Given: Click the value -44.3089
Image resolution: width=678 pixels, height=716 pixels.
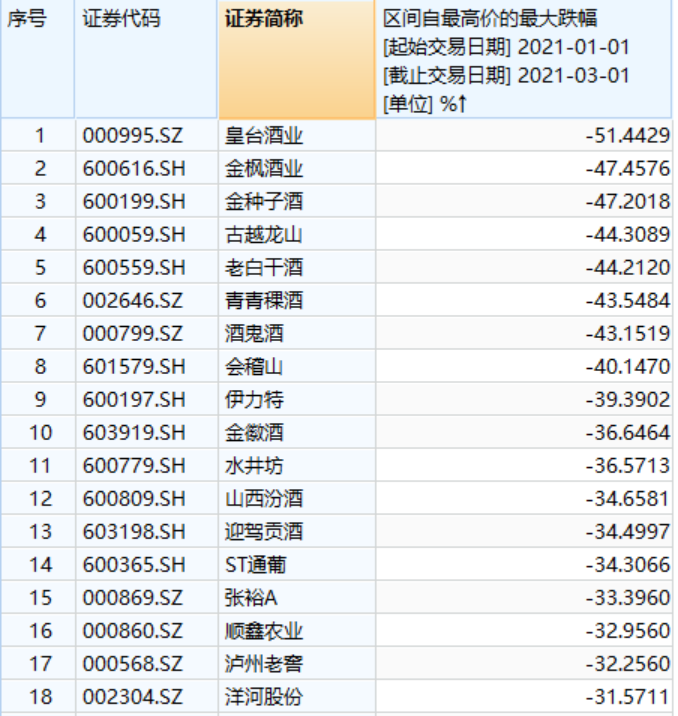Looking at the screenshot, I should (628, 234).
